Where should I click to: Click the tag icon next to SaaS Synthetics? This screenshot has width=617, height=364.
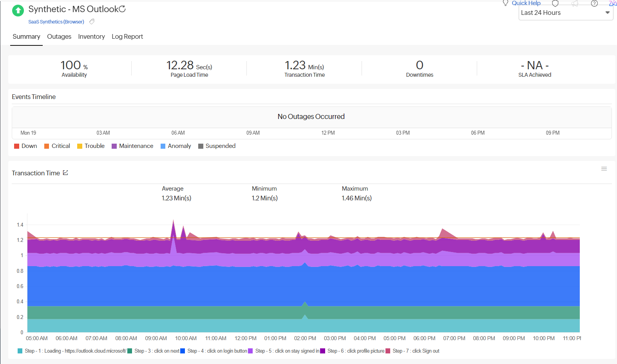[92, 22]
